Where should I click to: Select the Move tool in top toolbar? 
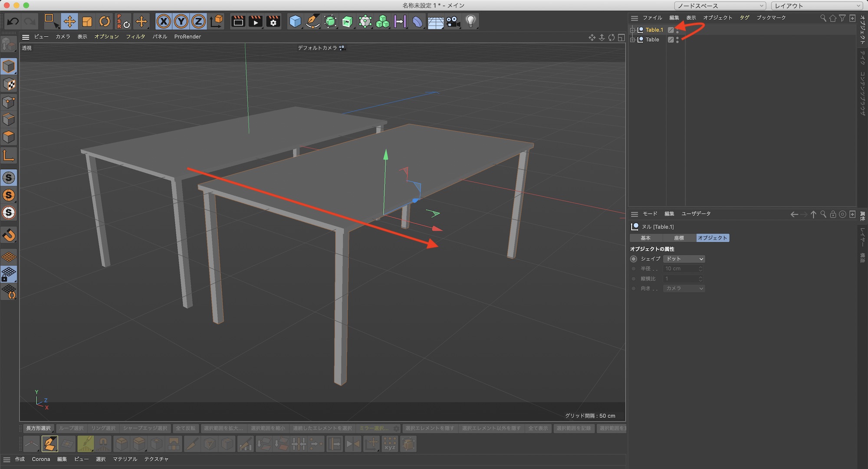(69, 21)
